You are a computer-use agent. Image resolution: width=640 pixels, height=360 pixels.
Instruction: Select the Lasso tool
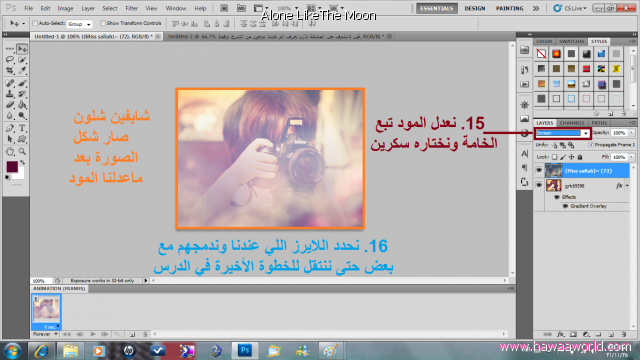point(10,60)
